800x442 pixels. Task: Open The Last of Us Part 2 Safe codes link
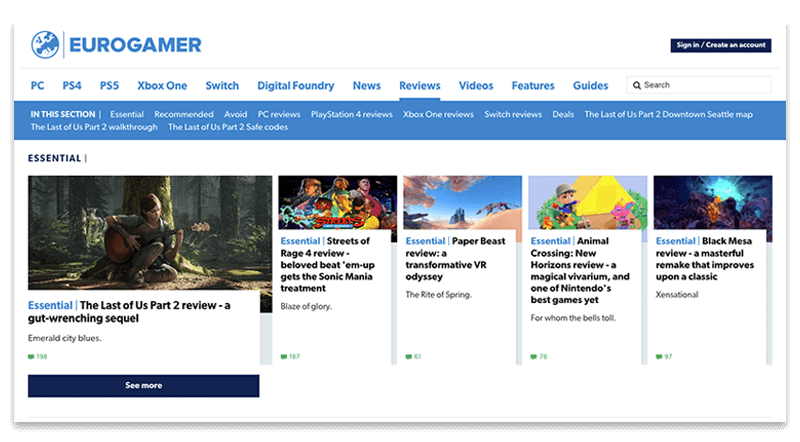tap(228, 127)
